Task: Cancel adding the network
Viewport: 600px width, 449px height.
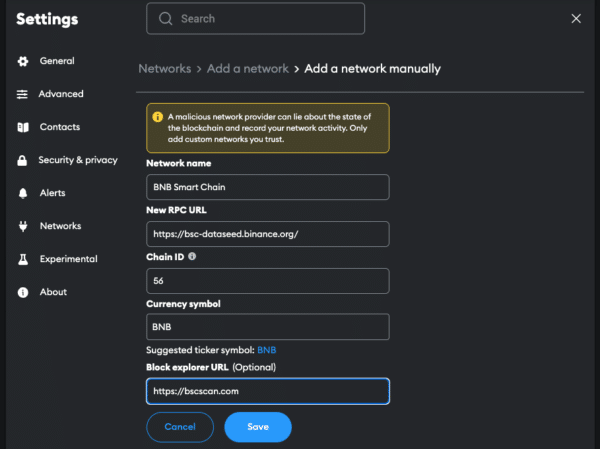Action: click(180, 427)
